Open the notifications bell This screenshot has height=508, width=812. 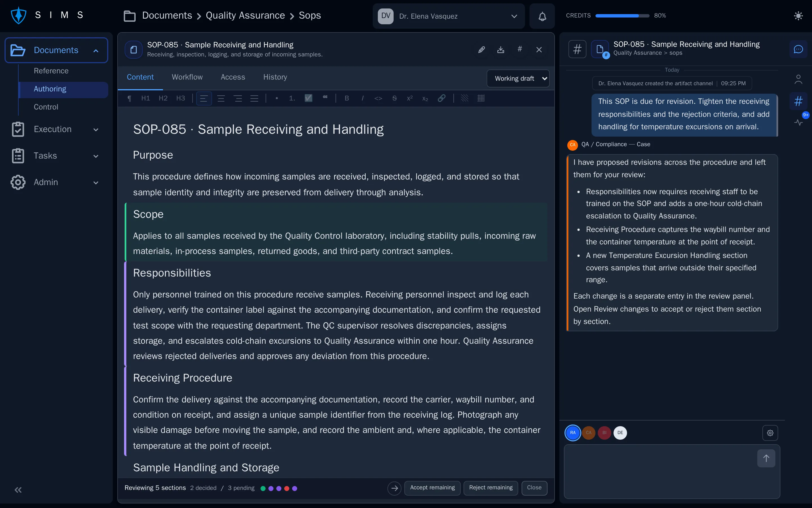click(x=542, y=16)
